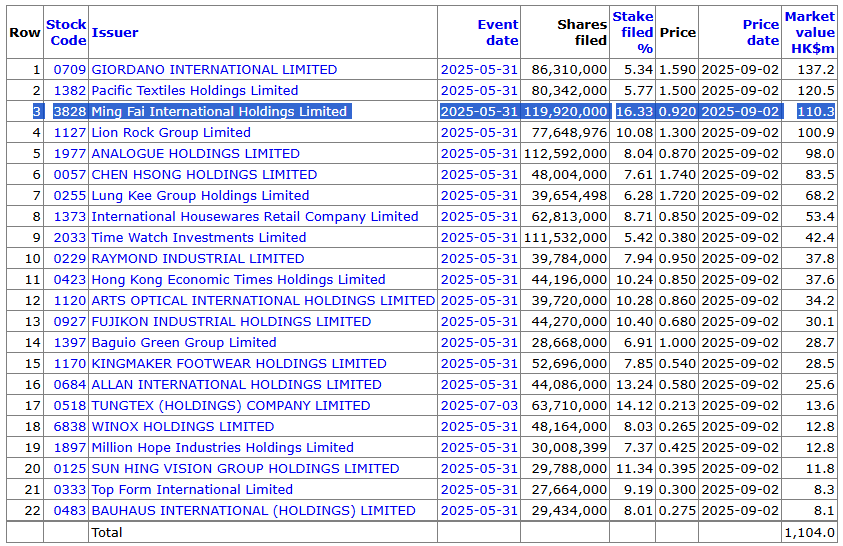
Task: Open Top Form International Limited link
Action: [x=192, y=489]
